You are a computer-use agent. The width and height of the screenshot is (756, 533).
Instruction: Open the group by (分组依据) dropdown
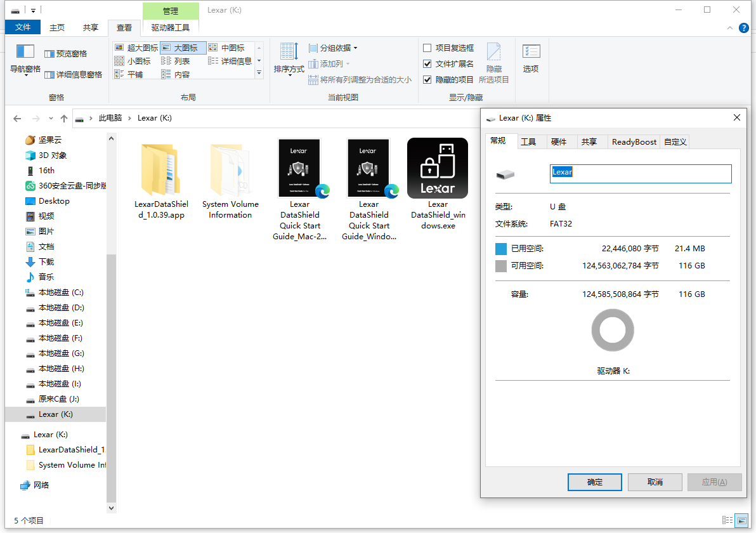[x=333, y=48]
